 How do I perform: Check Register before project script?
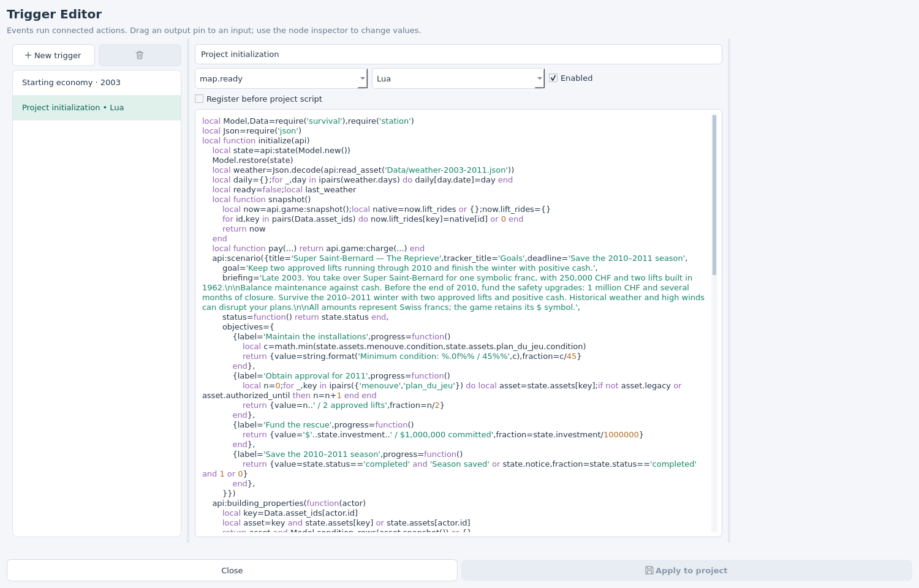click(x=199, y=99)
